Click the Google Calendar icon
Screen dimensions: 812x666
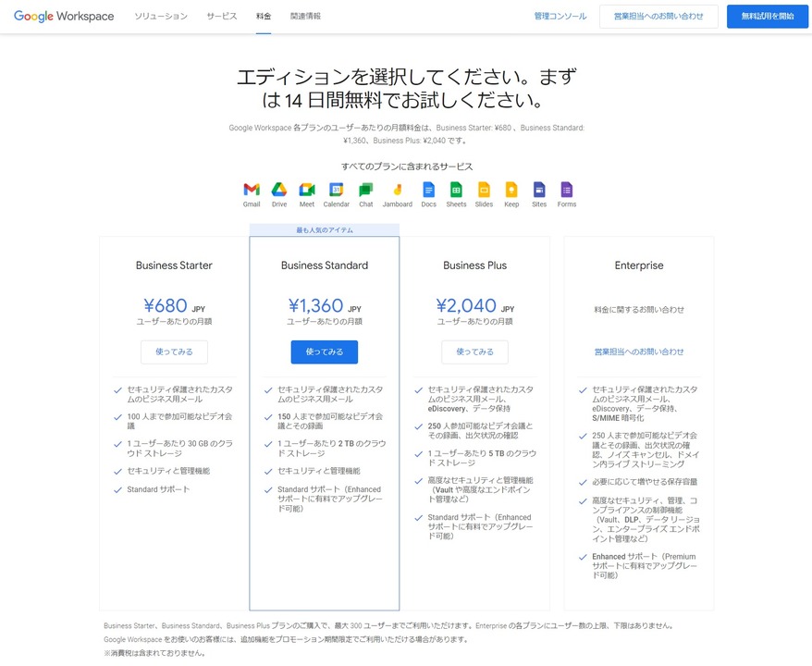[x=336, y=190]
